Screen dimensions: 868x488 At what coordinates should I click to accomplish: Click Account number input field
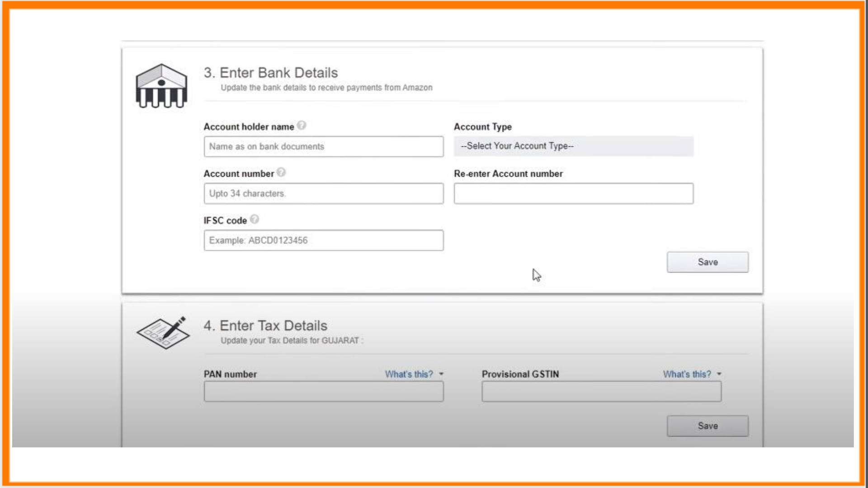324,193
